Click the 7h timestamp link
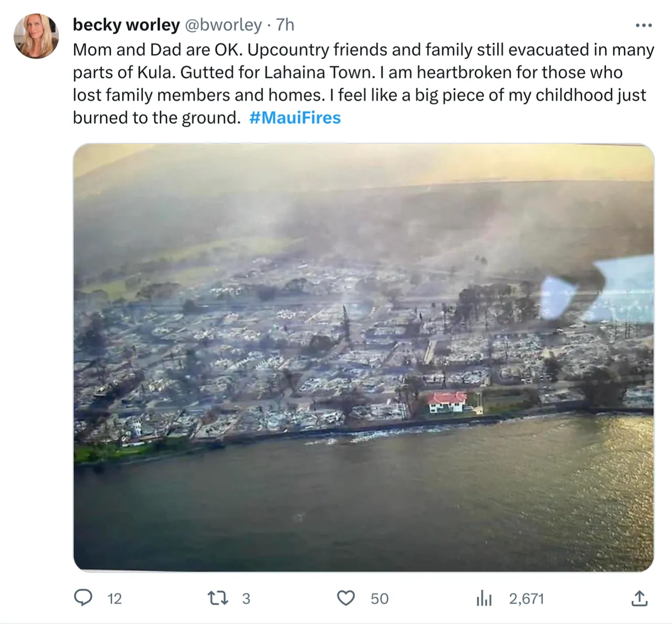This screenshot has width=672, height=624. pyautogui.click(x=285, y=25)
